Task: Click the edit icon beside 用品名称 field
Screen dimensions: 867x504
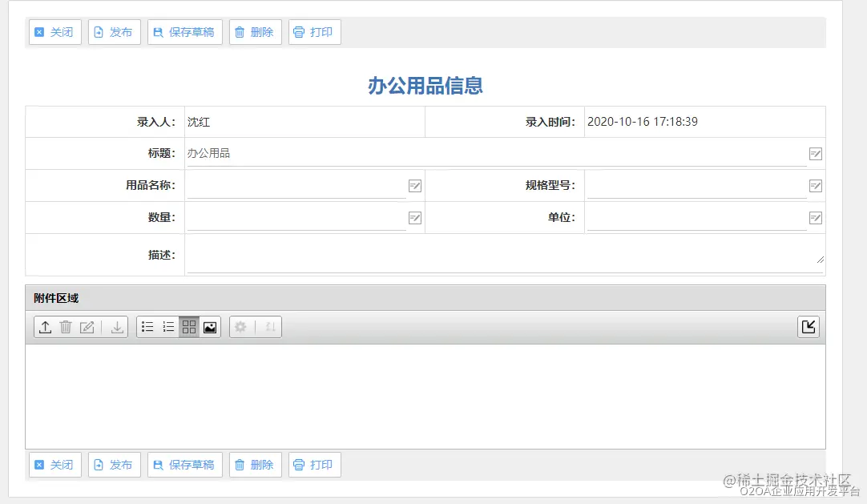Action: [415, 186]
